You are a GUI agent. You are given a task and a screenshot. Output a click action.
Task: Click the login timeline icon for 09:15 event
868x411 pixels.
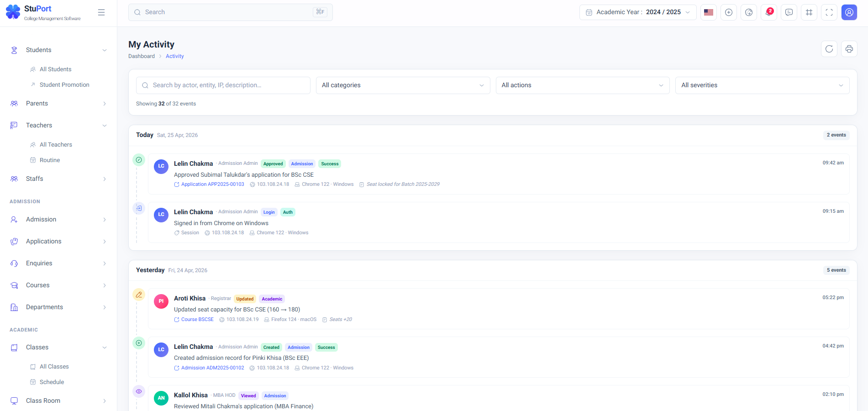(139, 208)
